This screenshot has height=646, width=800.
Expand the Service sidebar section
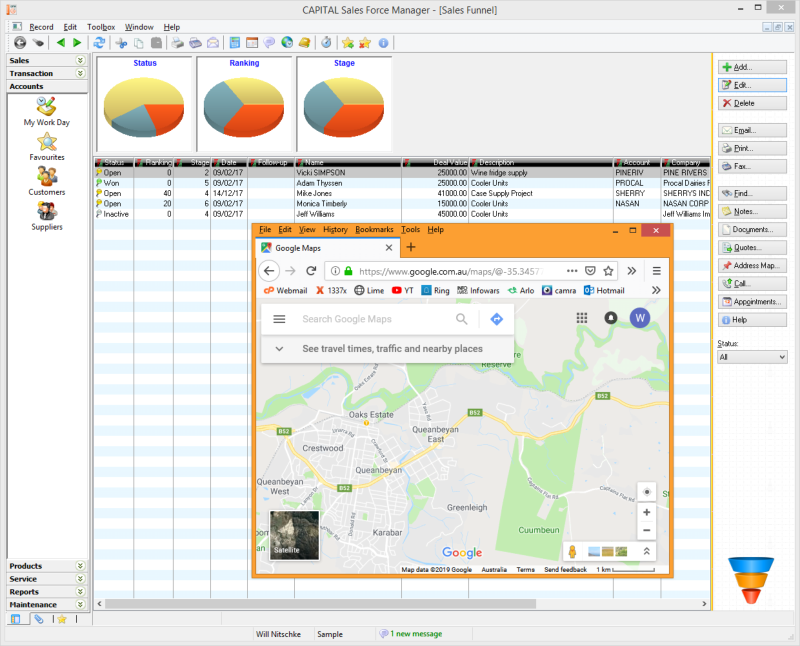[x=81, y=579]
